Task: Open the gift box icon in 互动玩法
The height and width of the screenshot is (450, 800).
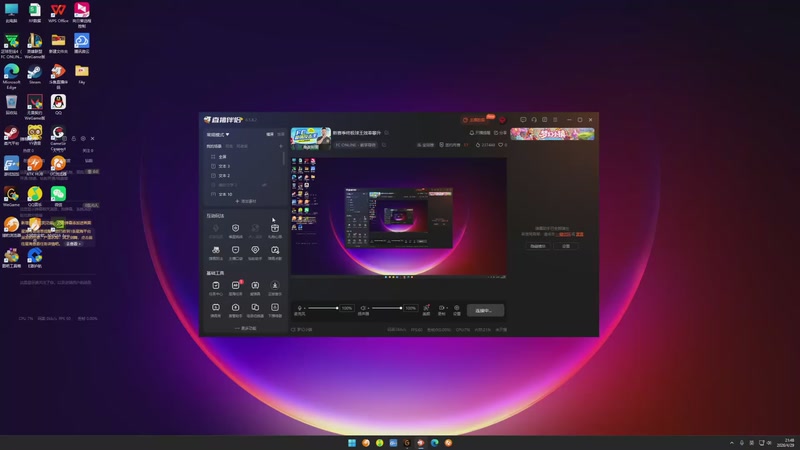Action: pyautogui.click(x=274, y=228)
